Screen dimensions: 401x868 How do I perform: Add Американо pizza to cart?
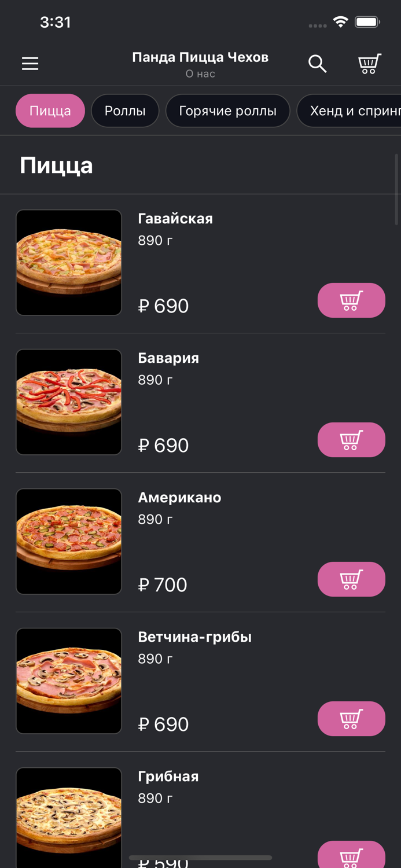351,579
